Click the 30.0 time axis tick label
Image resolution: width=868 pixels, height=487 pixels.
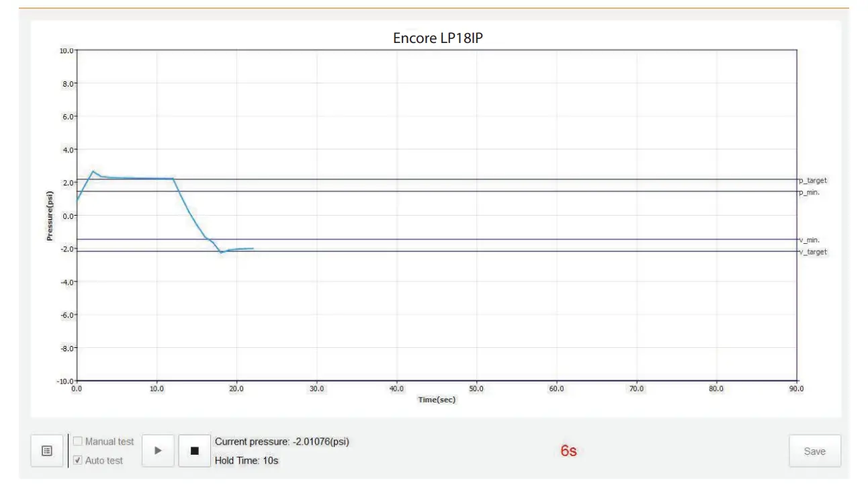[x=316, y=389]
